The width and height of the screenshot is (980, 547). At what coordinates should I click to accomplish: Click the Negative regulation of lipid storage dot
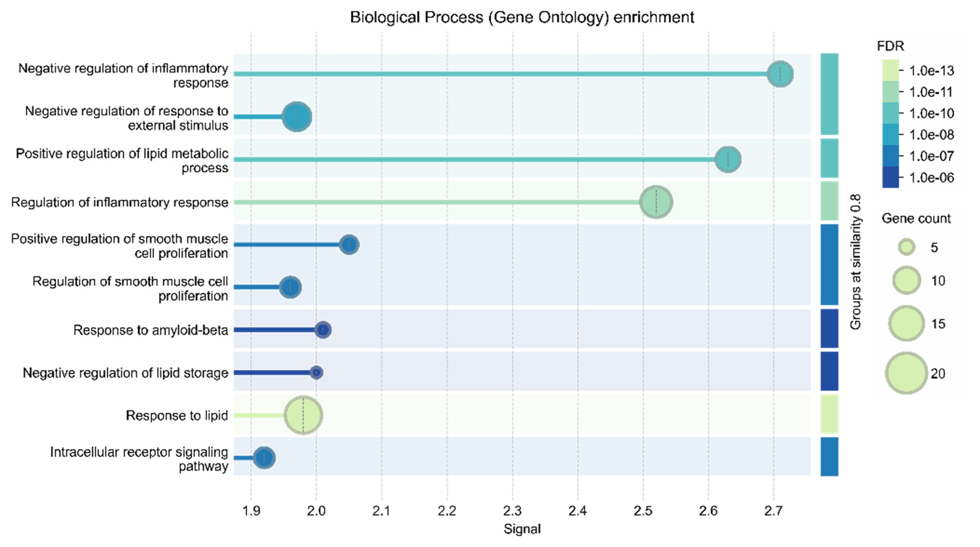point(316,372)
